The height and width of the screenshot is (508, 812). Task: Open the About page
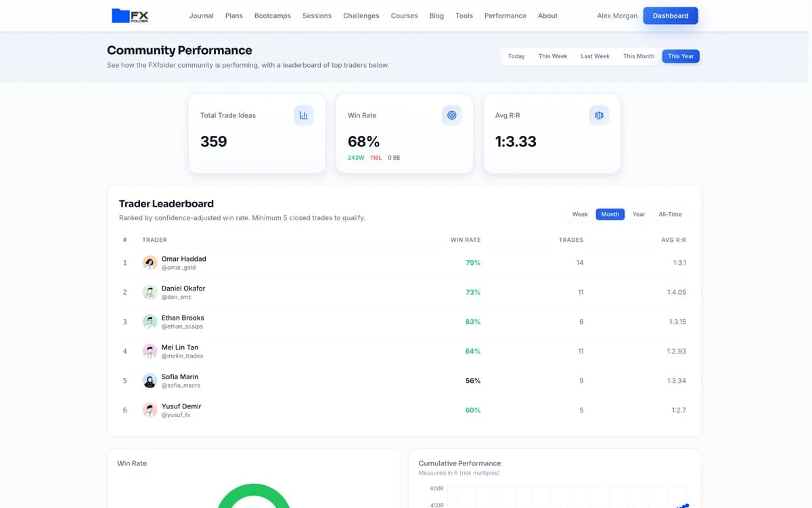pos(547,16)
